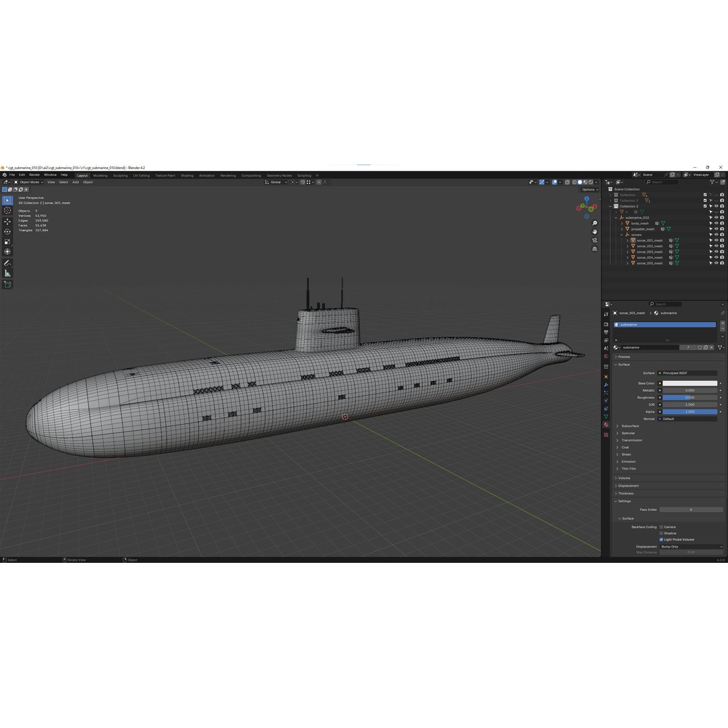The width and height of the screenshot is (728, 728).
Task: Open the Global transform orientation dropdown
Action: coord(276,182)
